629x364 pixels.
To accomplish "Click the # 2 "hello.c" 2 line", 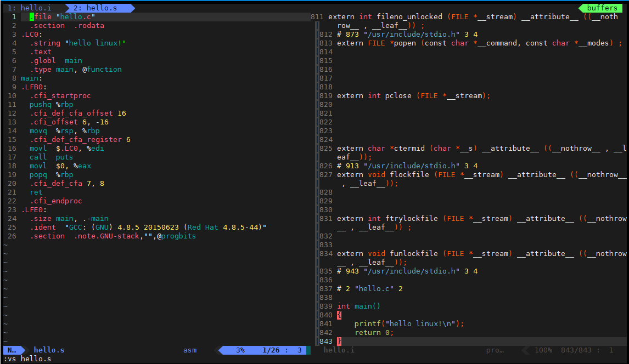I will point(370,290).
